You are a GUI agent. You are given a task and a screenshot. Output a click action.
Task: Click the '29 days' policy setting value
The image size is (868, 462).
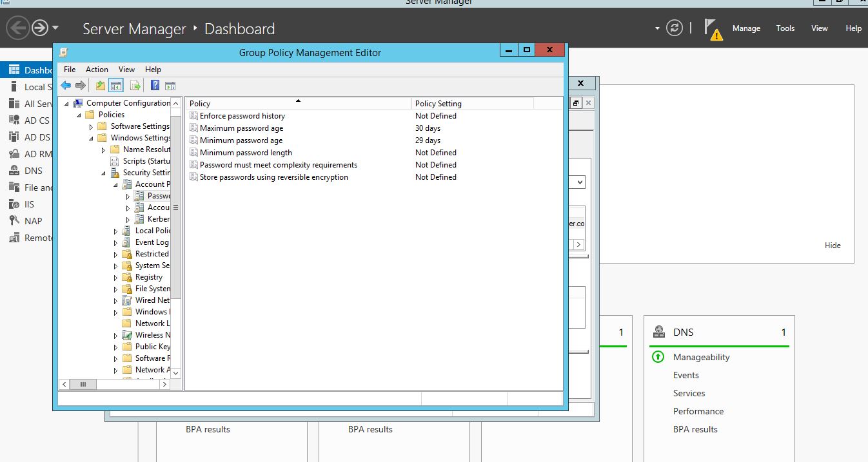(428, 140)
